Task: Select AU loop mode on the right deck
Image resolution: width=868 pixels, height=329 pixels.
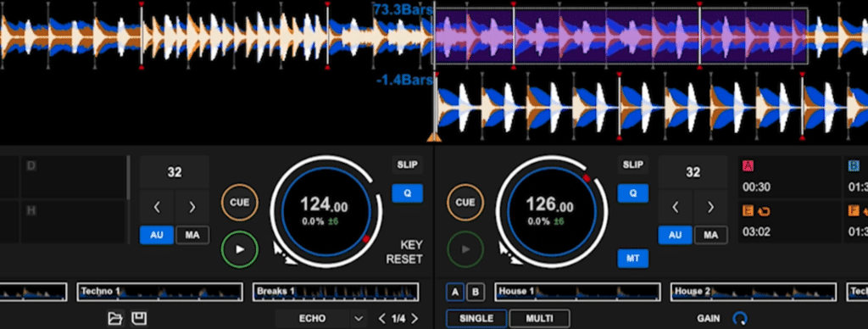Action: pyautogui.click(x=676, y=235)
